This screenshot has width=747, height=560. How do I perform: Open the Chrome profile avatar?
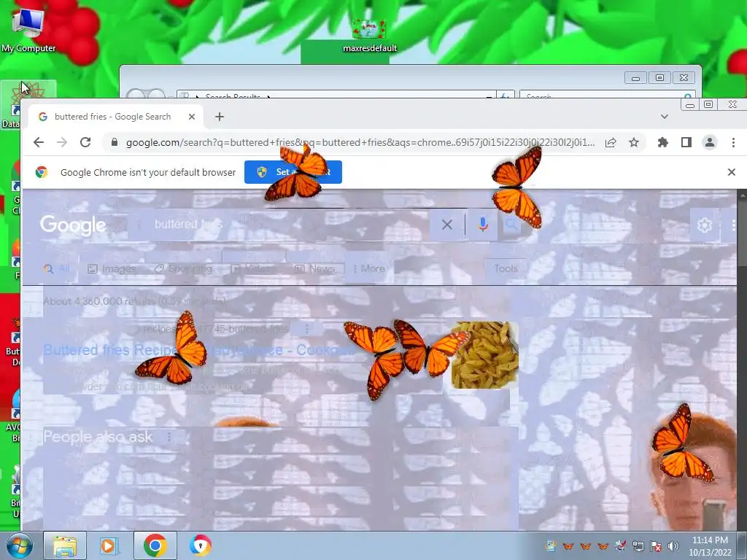pos(709,142)
